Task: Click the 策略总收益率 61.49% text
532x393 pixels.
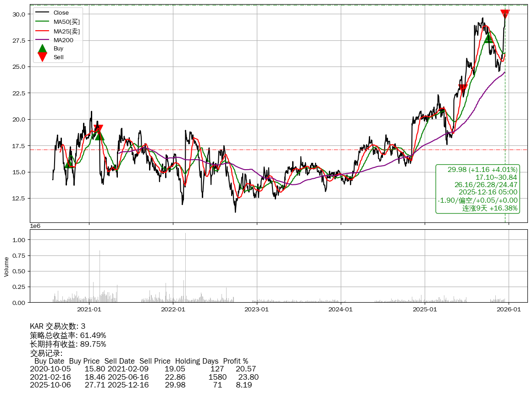Action: (x=68, y=335)
